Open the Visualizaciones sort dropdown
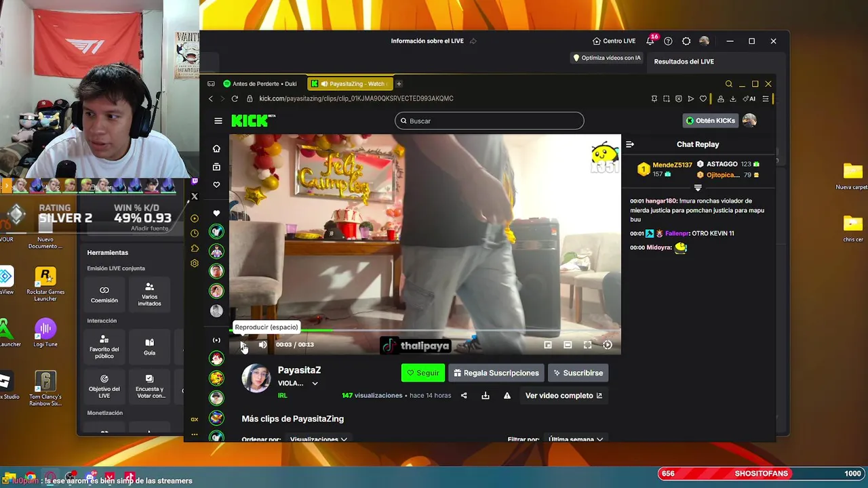This screenshot has width=868, height=488. [319, 439]
